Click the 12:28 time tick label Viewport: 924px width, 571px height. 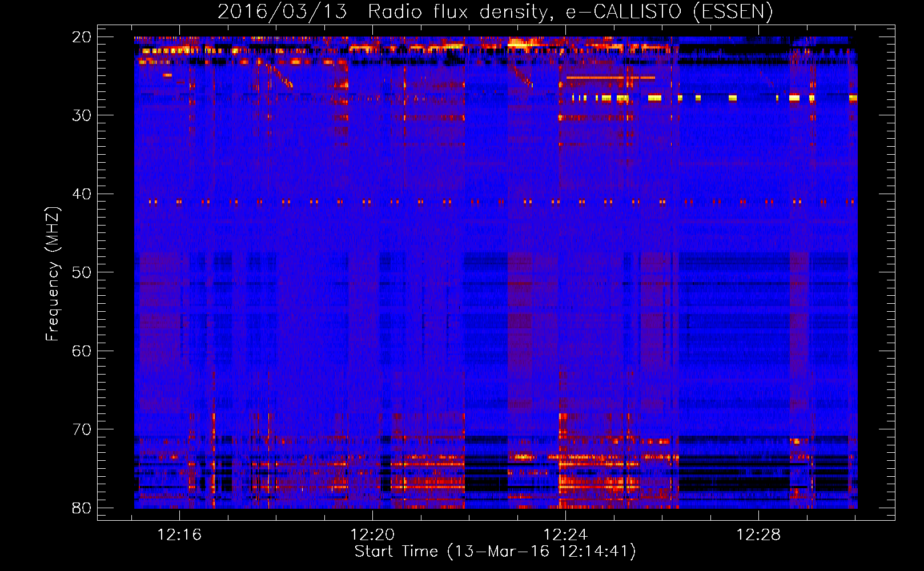tap(758, 535)
